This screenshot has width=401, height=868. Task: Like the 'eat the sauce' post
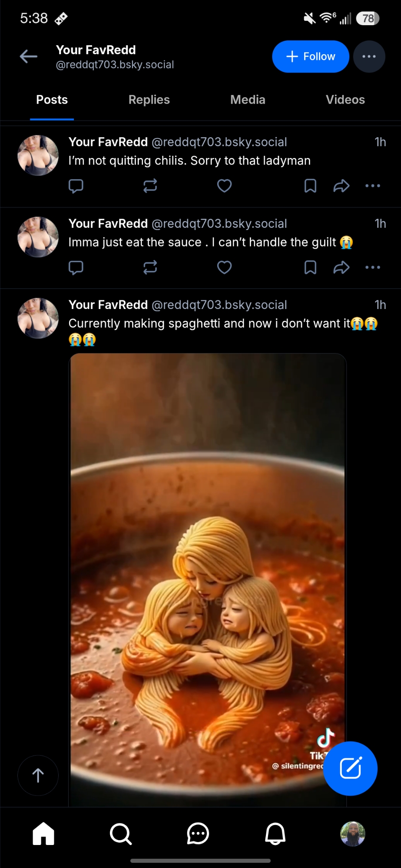[x=224, y=267]
